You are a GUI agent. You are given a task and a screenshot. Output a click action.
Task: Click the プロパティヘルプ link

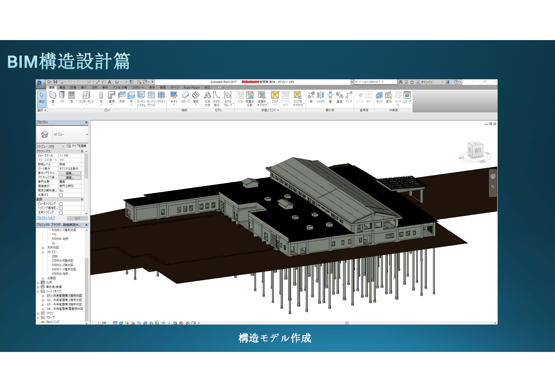pyautogui.click(x=46, y=218)
